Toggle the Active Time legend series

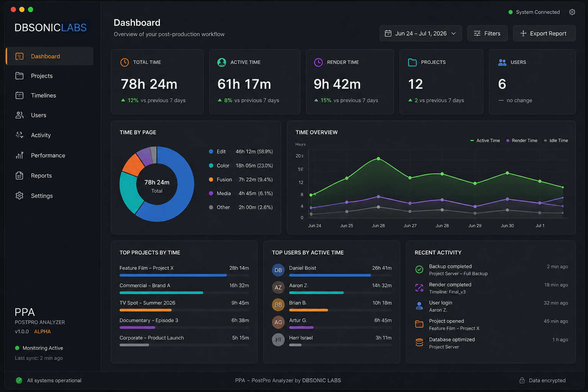(485, 140)
